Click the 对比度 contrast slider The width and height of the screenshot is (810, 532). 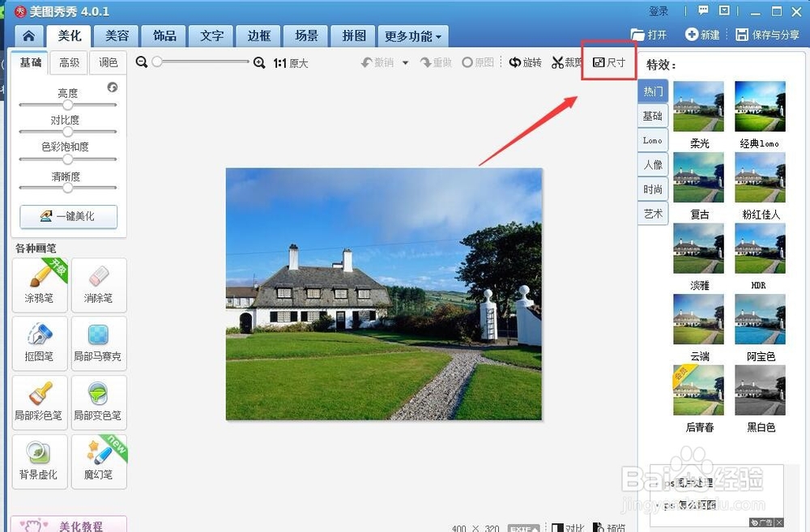point(68,132)
